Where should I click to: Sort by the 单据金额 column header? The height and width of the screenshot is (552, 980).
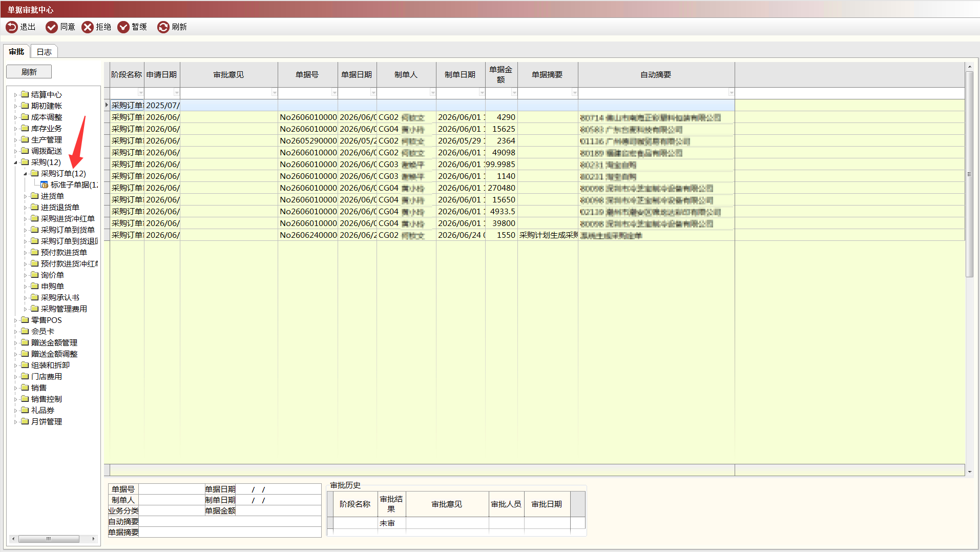point(501,75)
